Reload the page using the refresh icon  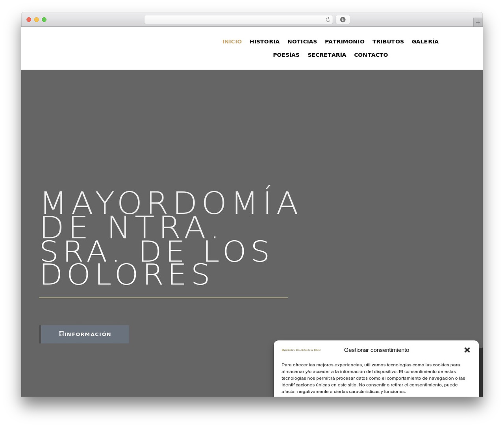coord(328,20)
